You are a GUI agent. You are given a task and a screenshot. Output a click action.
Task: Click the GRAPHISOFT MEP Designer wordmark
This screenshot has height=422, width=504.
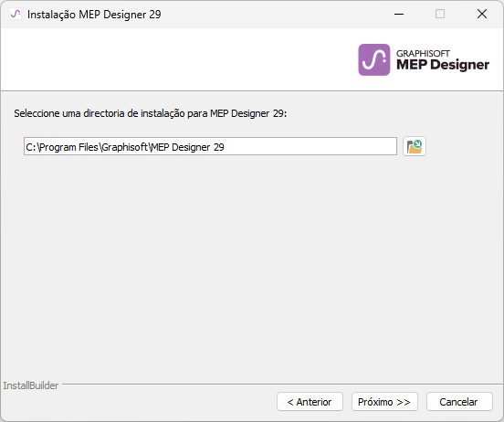[443, 60]
